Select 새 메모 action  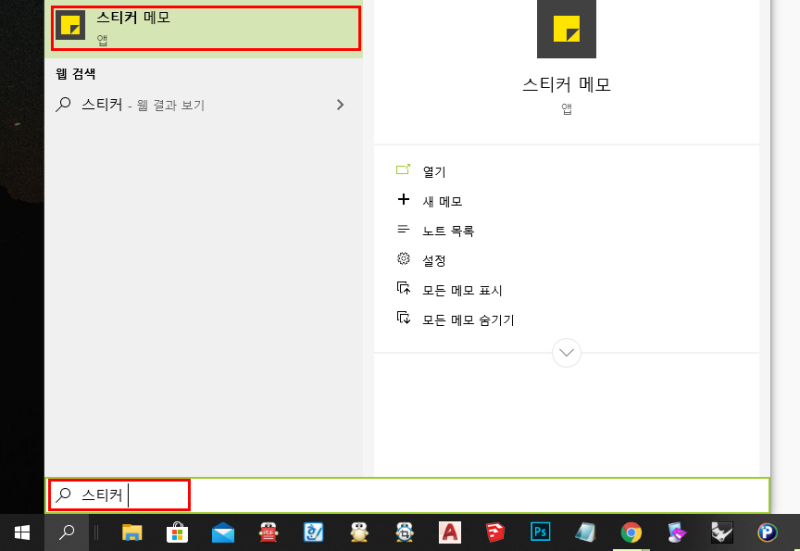tap(442, 202)
